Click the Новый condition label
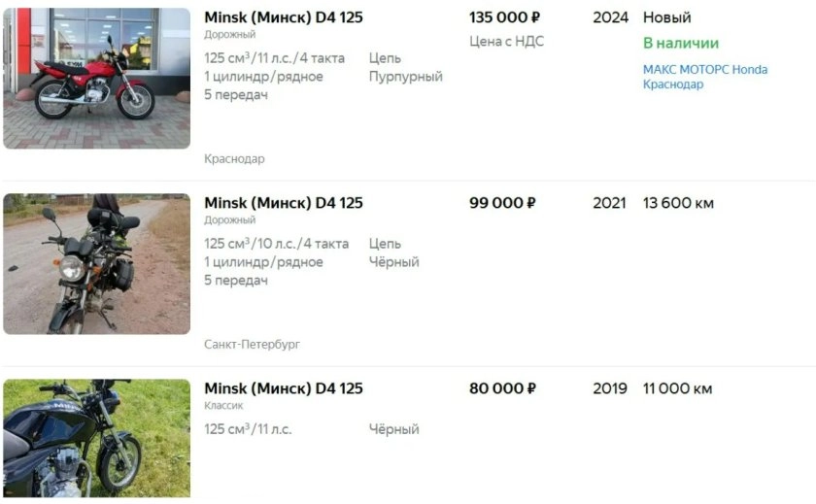 pos(667,17)
